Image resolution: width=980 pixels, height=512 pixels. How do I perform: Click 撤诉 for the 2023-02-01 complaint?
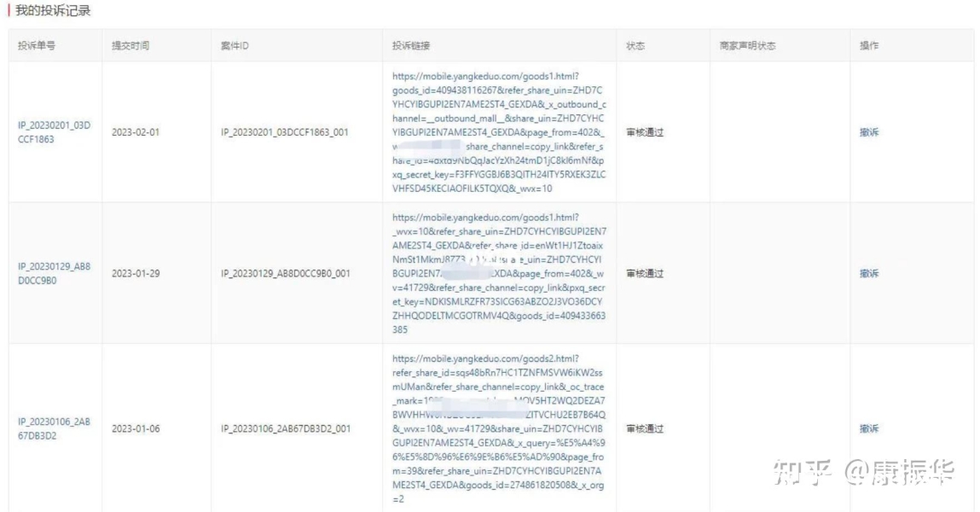point(869,132)
